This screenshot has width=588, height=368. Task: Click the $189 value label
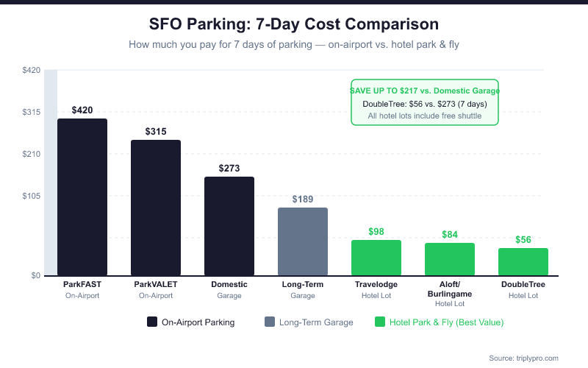pyautogui.click(x=303, y=199)
